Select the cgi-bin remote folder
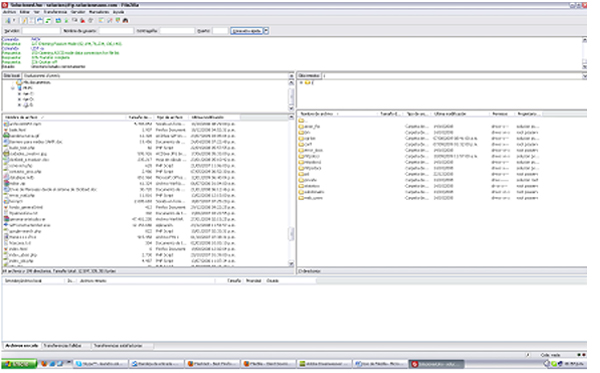The image size is (600, 373). [307, 138]
